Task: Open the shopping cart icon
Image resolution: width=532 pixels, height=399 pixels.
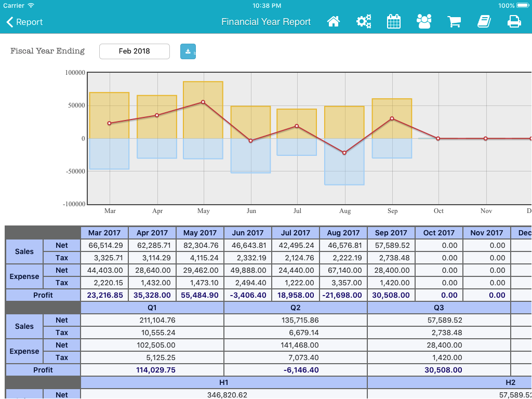Action: [x=455, y=22]
